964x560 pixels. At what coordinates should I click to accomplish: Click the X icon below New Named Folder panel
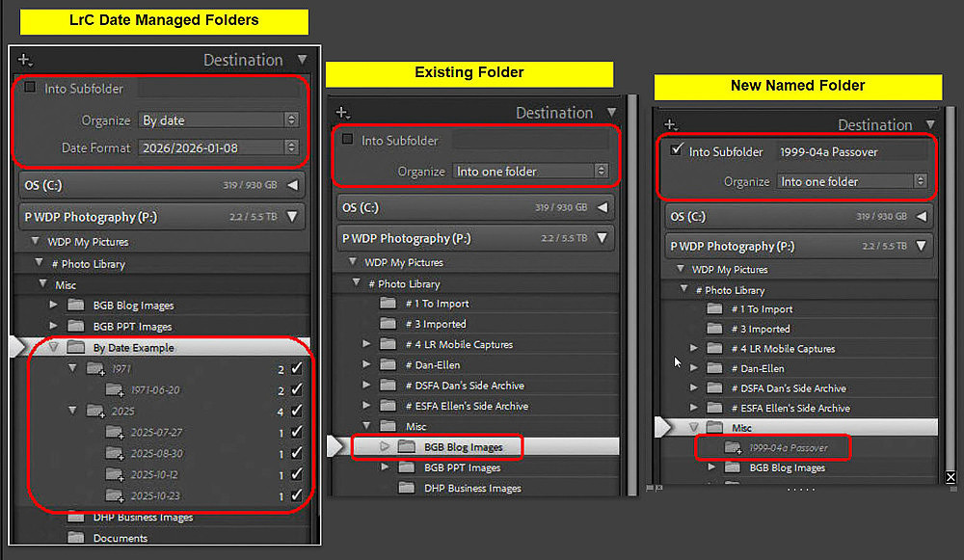[951, 477]
